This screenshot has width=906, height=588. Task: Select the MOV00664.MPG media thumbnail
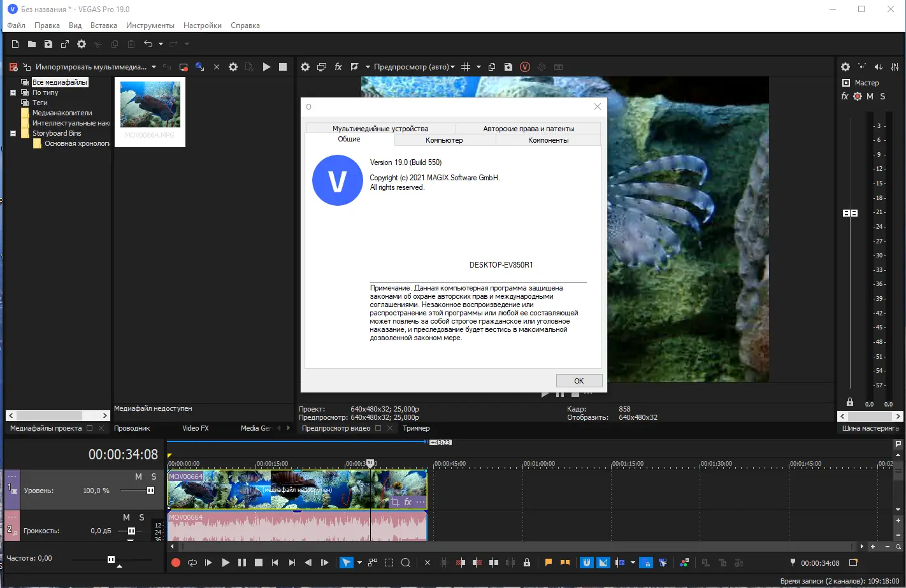[150, 105]
